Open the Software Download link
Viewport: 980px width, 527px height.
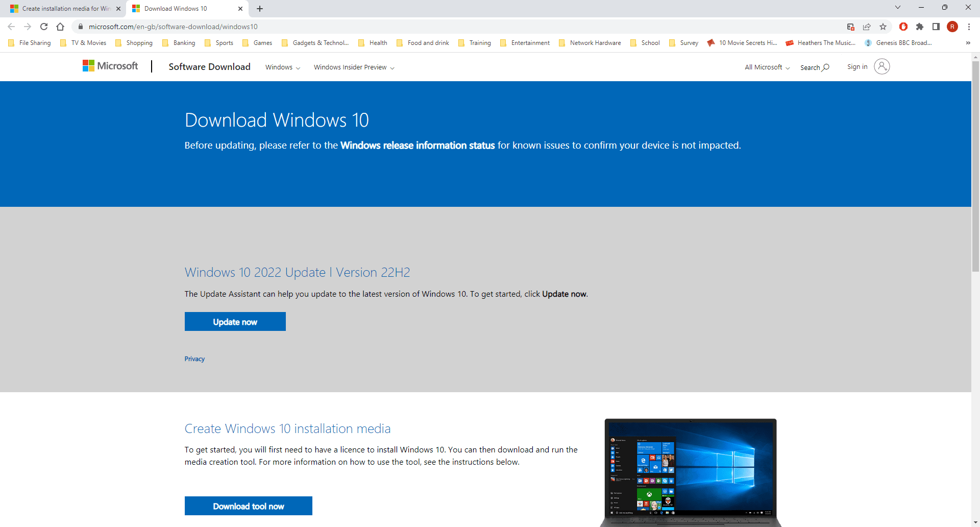tap(209, 67)
